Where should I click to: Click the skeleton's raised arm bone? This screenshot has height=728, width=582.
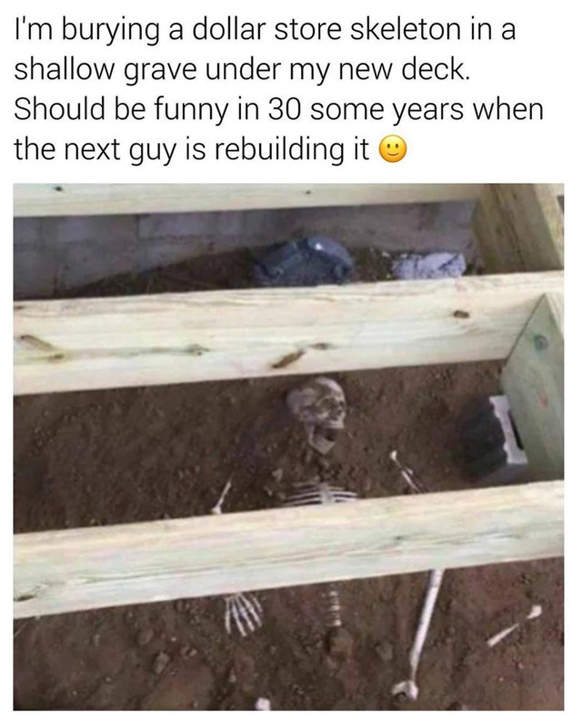pyautogui.click(x=406, y=470)
